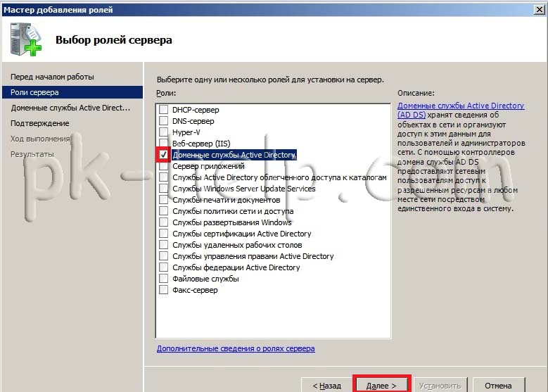Select the DNS-сервер role label

(193, 121)
